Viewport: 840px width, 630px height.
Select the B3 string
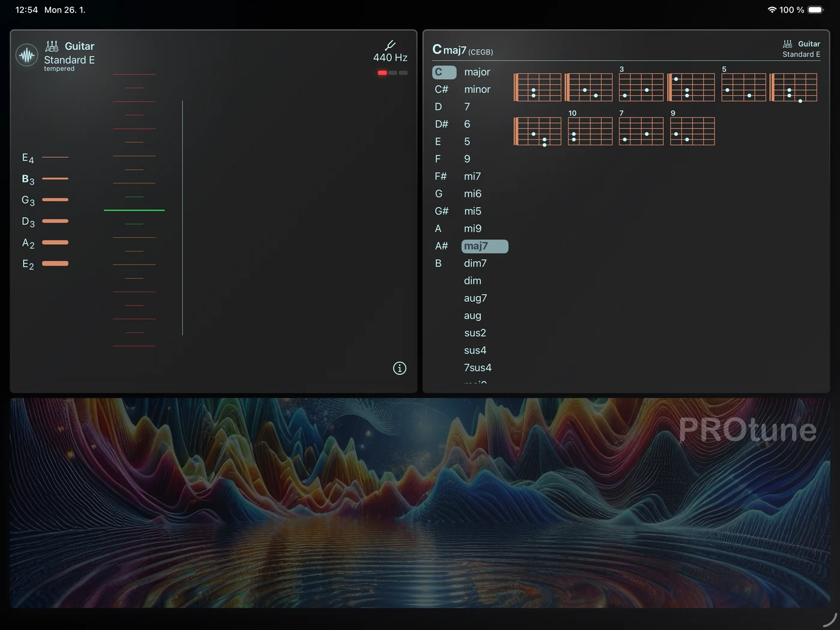coord(45,179)
